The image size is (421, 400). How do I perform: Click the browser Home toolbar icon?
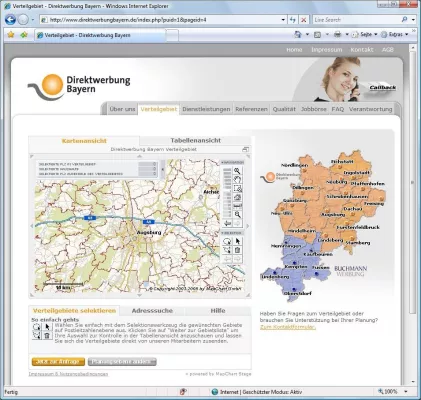[298, 34]
